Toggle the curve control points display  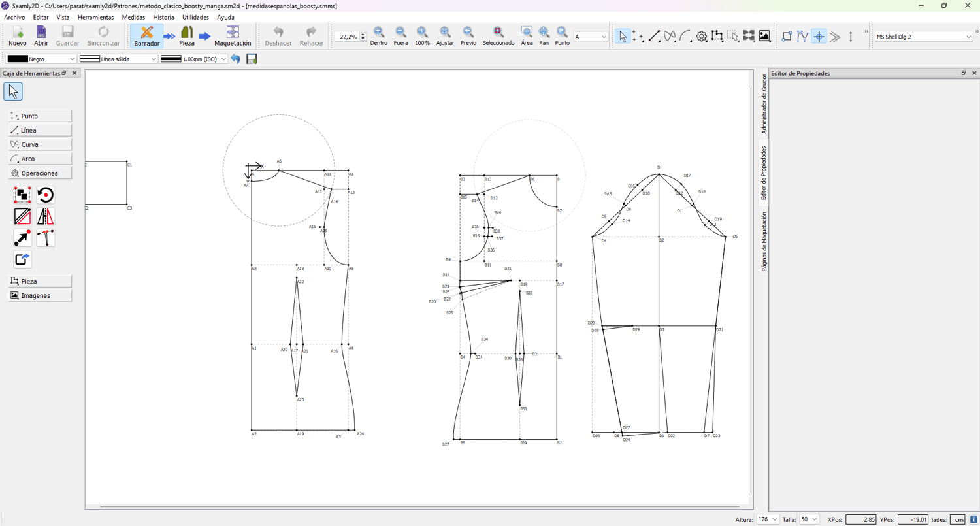[x=802, y=37]
